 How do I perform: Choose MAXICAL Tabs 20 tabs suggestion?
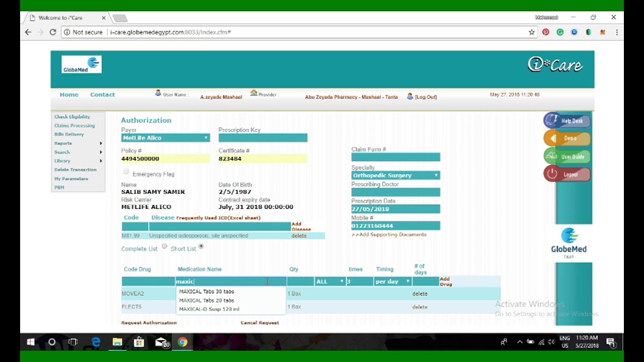(x=207, y=300)
